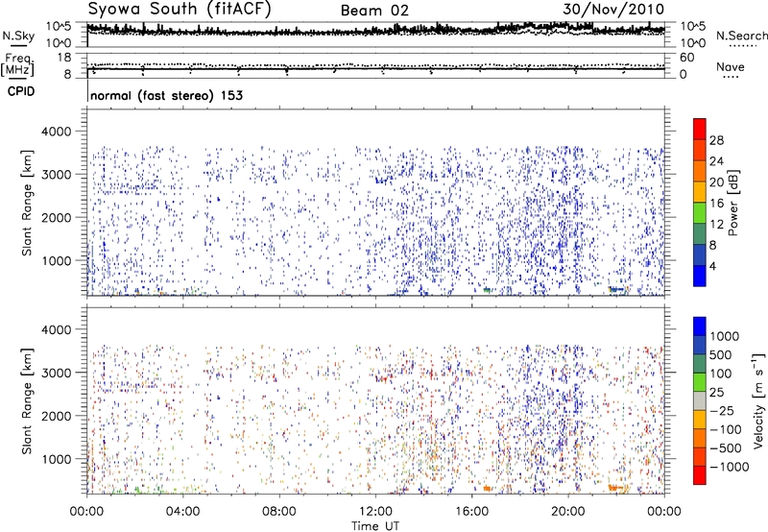Pick the red top segment of the power colorbar
Image resolution: width=768 pixels, height=532 pixels.
(700, 129)
